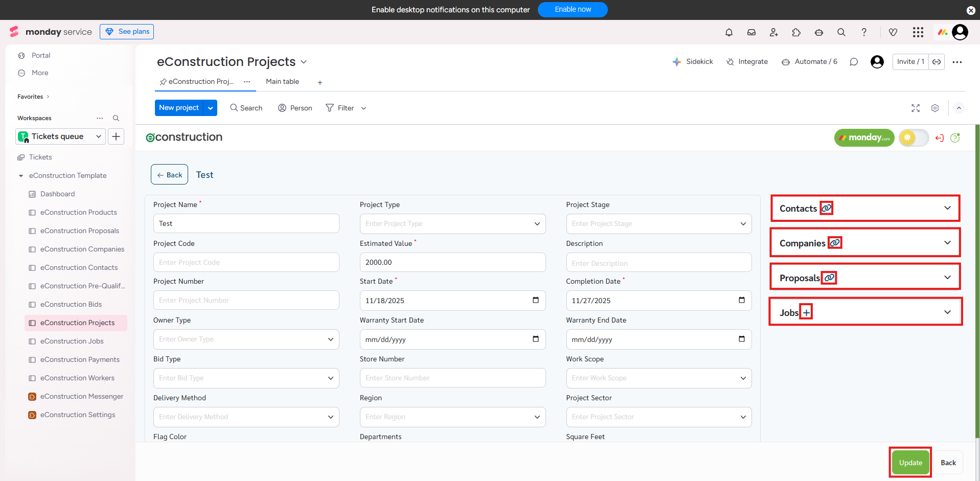
Task: Collapse the eConstruction Template tree
Action: click(21, 176)
